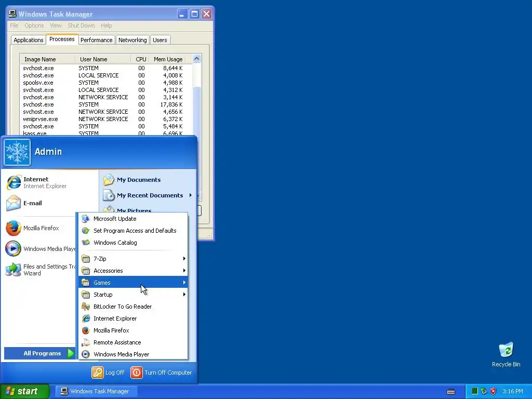Sort processes by CPU column

tap(140, 59)
